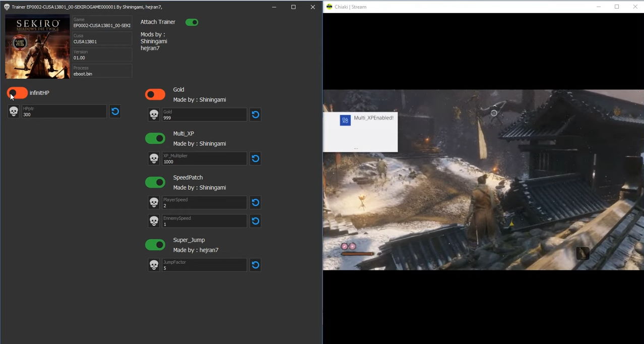644x344 pixels.
Task: Enable the Gold cheat toggle
Action: tap(155, 94)
